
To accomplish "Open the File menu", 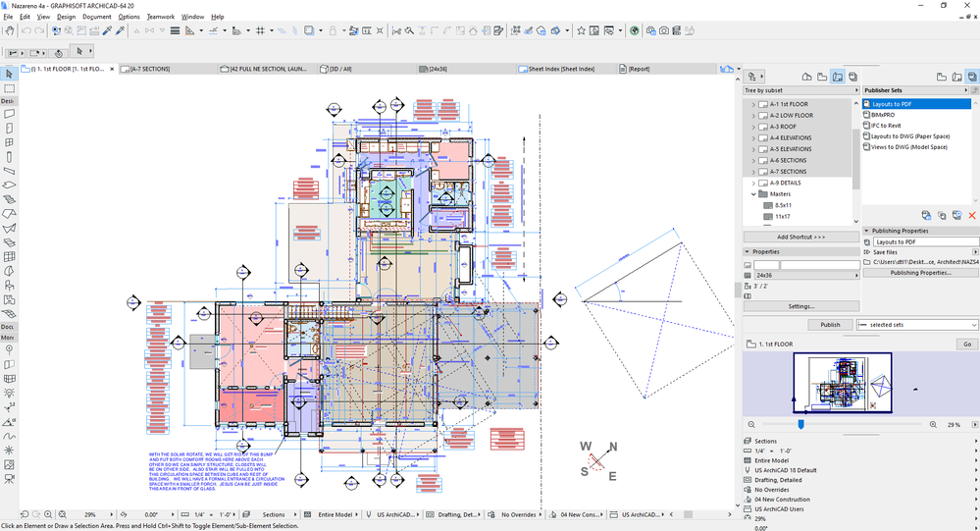I will coord(8,17).
